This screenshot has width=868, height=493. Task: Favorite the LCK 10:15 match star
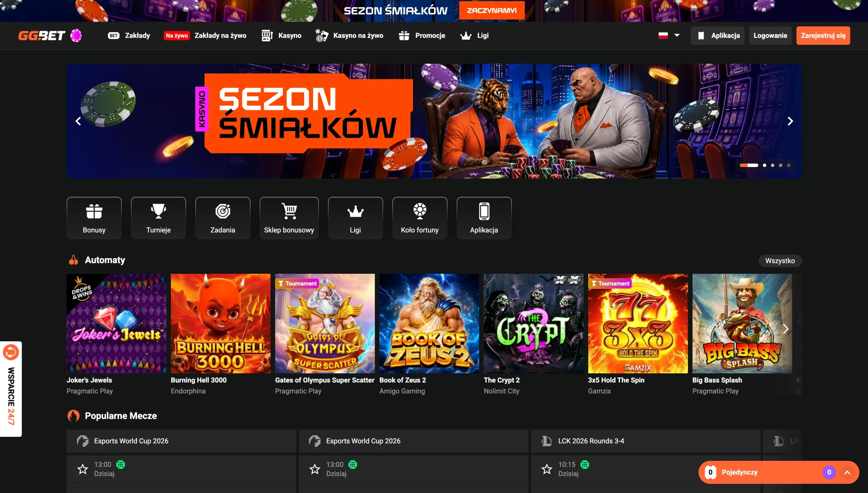(x=547, y=469)
